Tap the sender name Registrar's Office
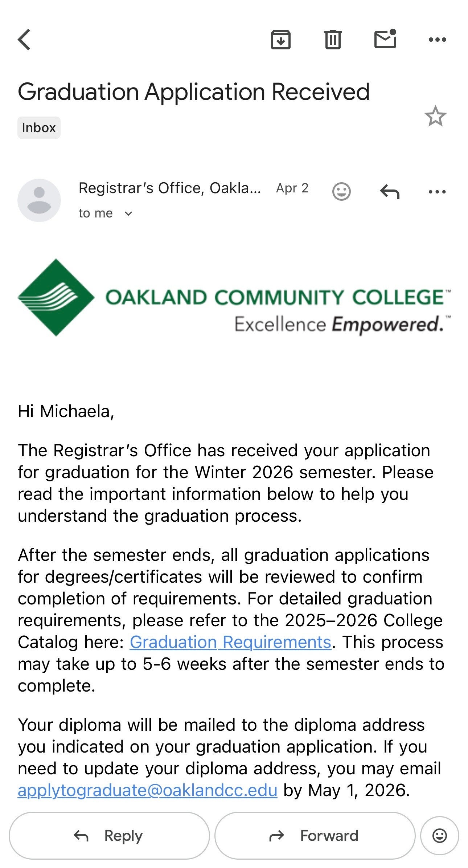Screen dimensions: 468x868 [x=169, y=188]
